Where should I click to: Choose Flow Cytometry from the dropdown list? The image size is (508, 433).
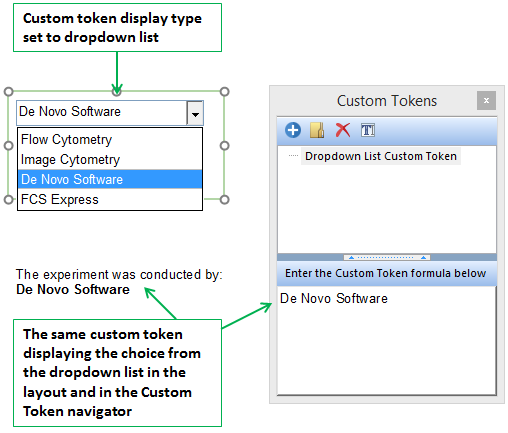point(110,139)
